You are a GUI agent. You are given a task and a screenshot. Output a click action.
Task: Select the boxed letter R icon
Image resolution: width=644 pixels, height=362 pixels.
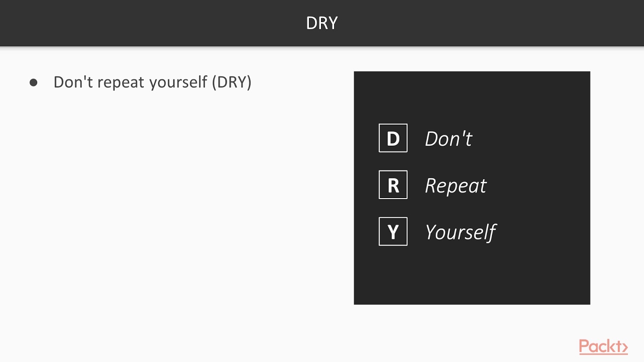pos(393,185)
